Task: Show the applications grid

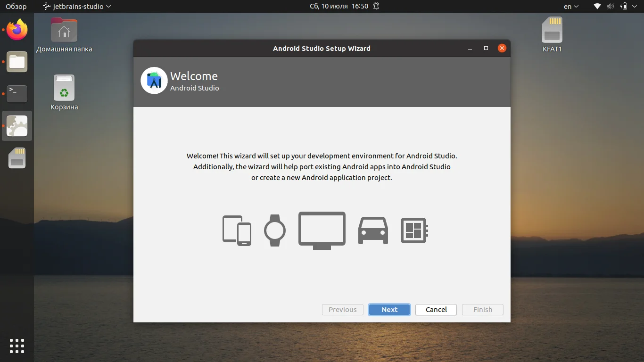Action: (x=17, y=346)
